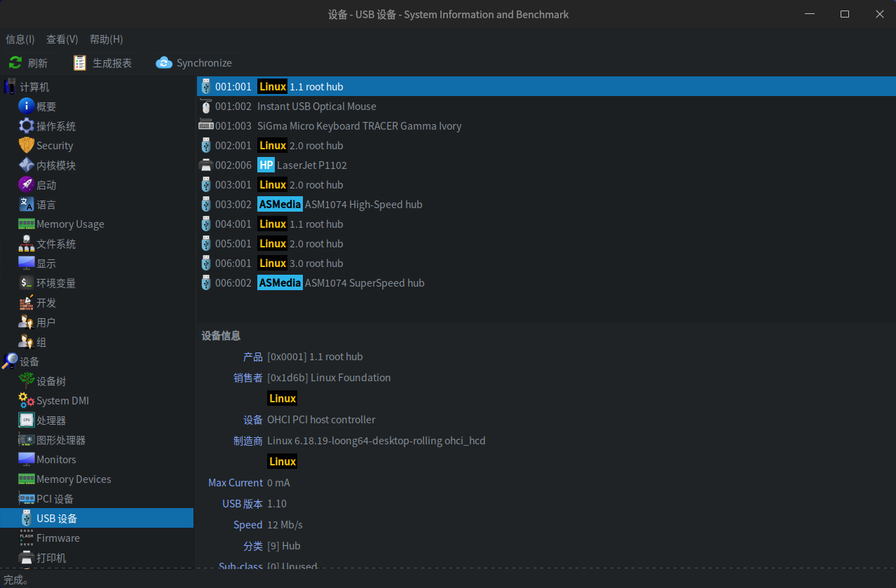
Task: Select the ASM1074 High-Speed hub row
Action: [546, 204]
